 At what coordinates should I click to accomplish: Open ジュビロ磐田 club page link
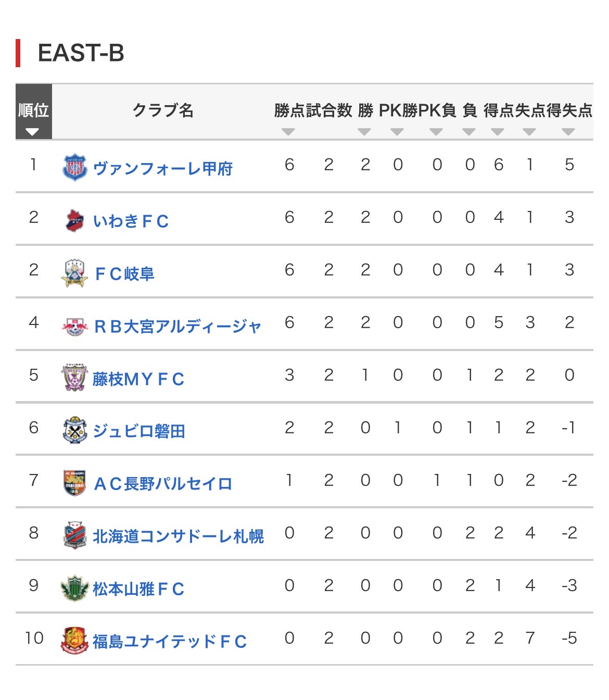[139, 431]
